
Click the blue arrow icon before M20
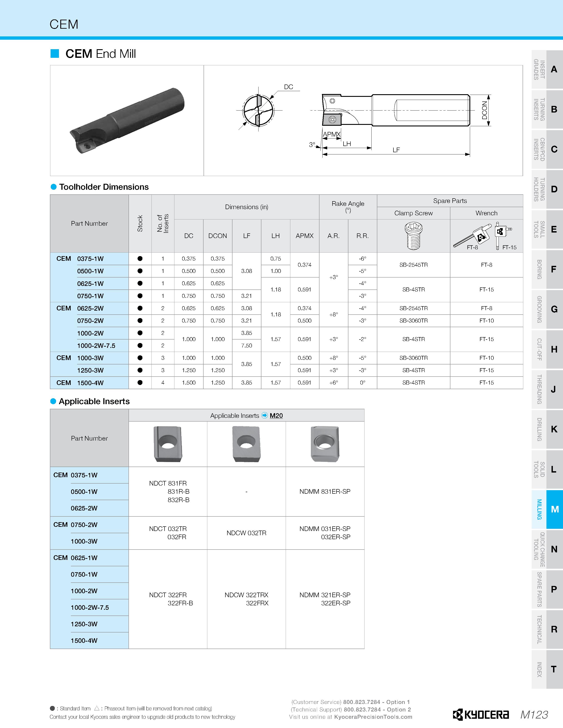click(x=264, y=415)
